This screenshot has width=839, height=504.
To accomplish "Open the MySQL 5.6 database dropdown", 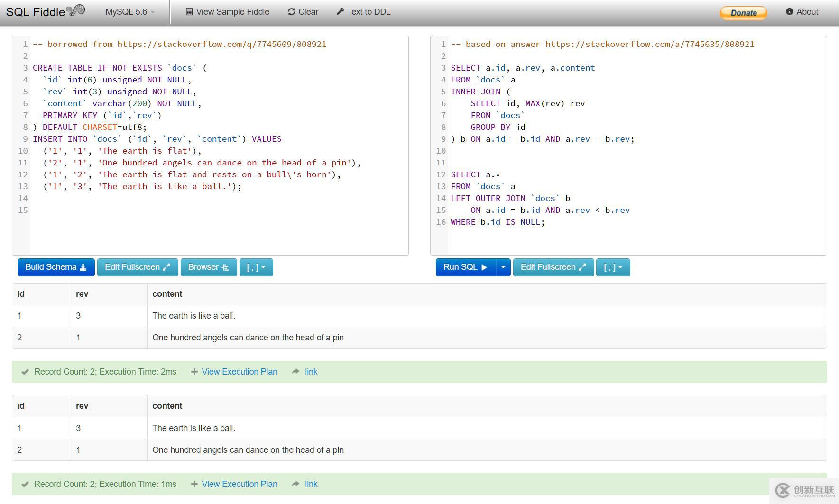I will [130, 12].
